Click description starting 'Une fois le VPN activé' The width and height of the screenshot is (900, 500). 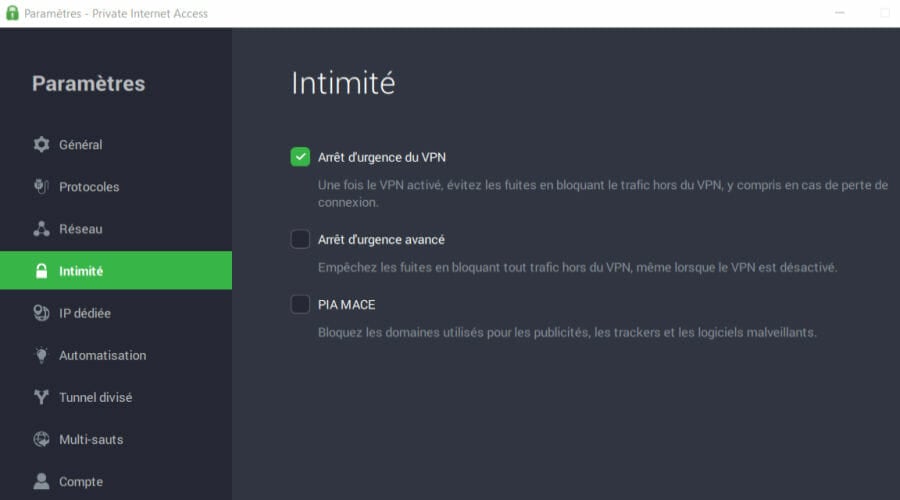point(603,193)
